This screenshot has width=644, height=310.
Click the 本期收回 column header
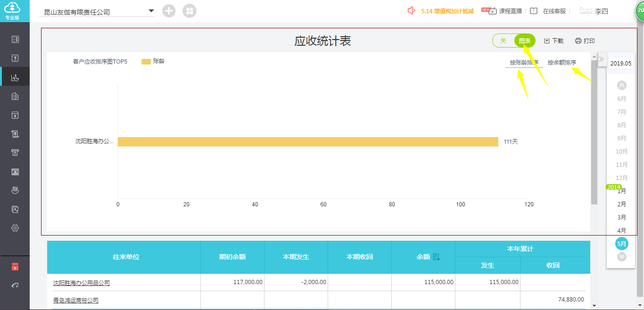[360, 257]
